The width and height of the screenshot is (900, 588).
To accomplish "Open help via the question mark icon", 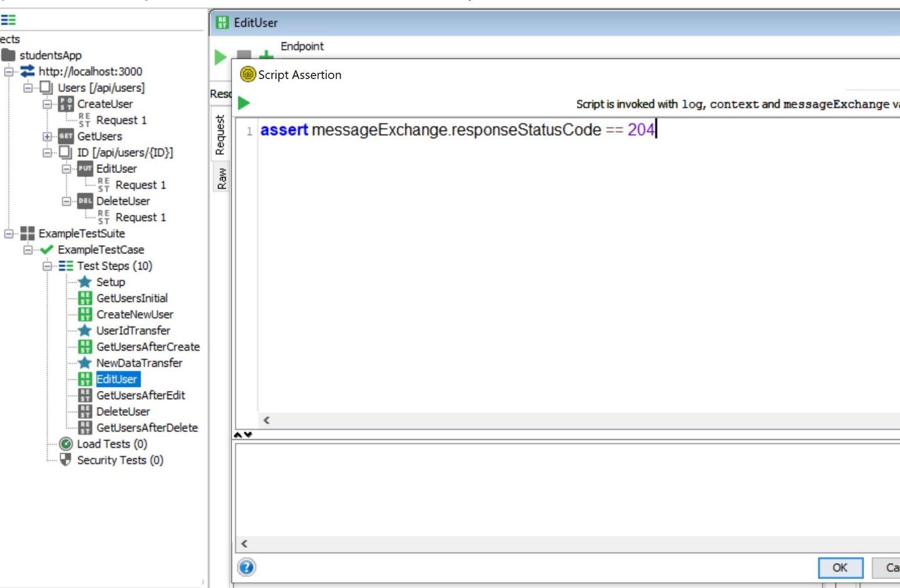I will pyautogui.click(x=247, y=568).
